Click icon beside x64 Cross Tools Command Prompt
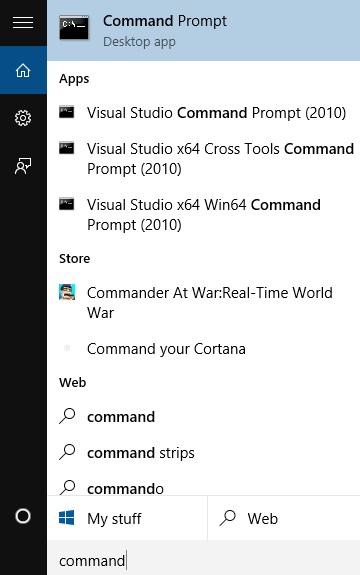The width and height of the screenshot is (360, 575). pos(67,148)
